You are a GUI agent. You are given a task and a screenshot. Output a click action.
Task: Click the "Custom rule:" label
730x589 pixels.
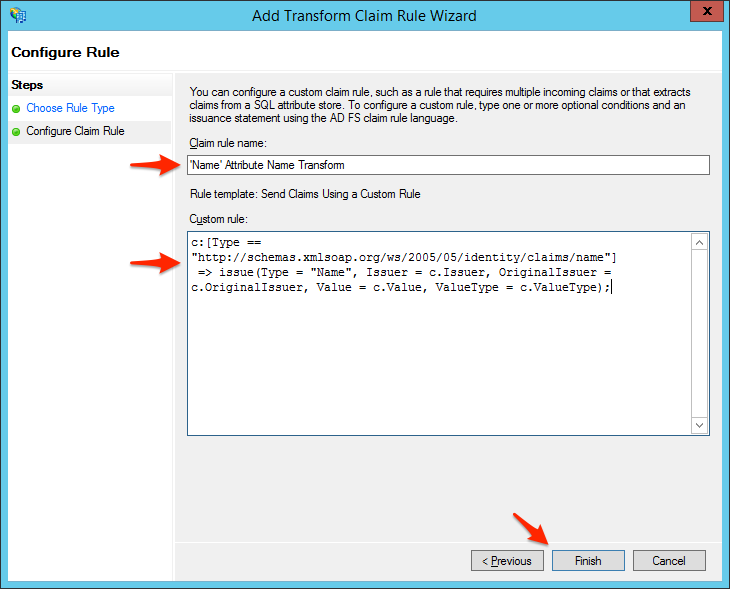point(217,218)
